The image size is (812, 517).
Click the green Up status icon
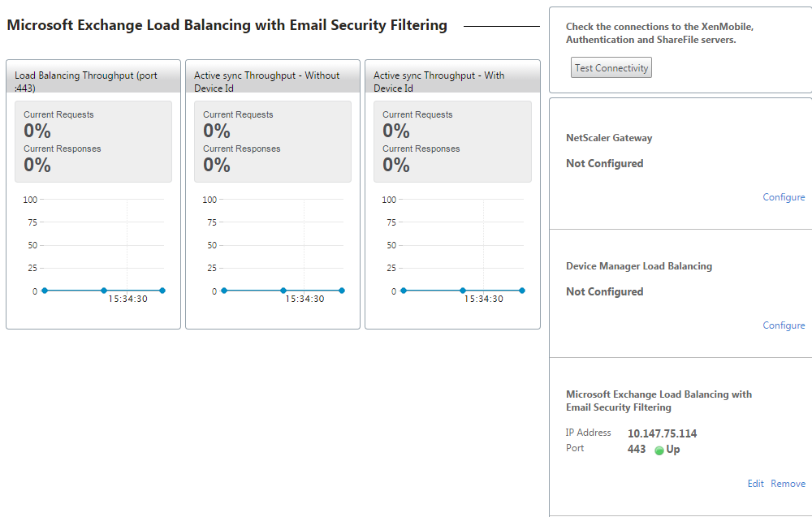(659, 450)
